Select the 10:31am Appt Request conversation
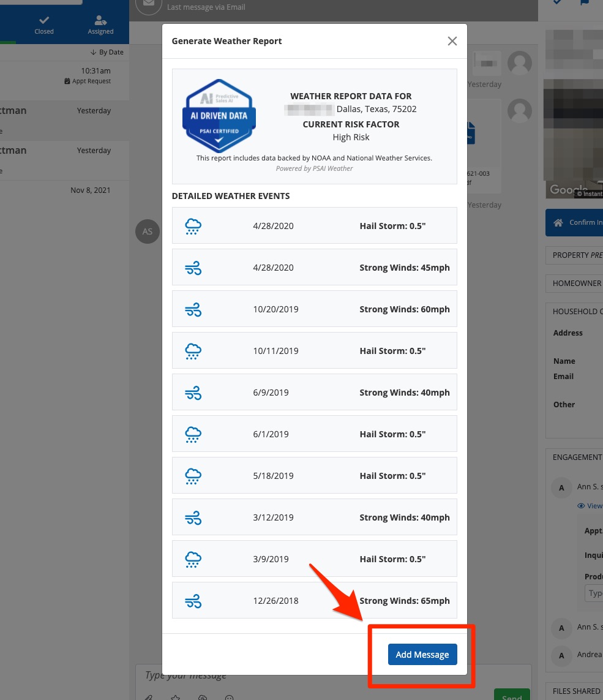 64,76
